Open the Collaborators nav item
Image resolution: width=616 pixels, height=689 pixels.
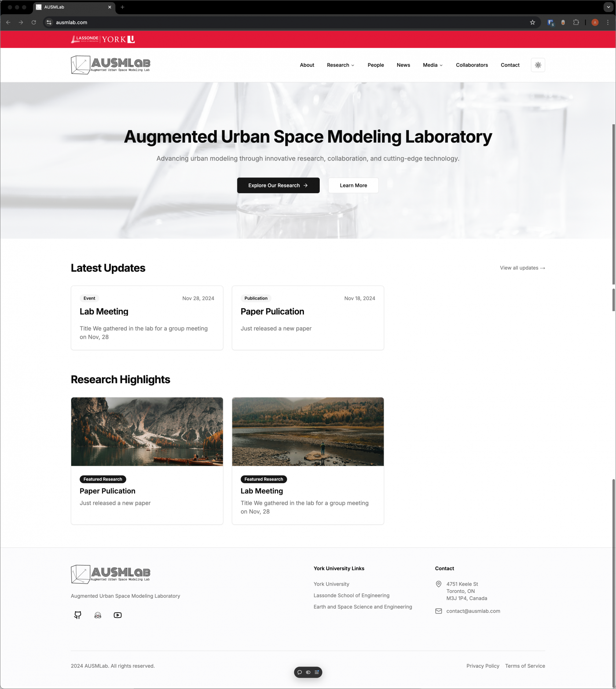tap(472, 65)
